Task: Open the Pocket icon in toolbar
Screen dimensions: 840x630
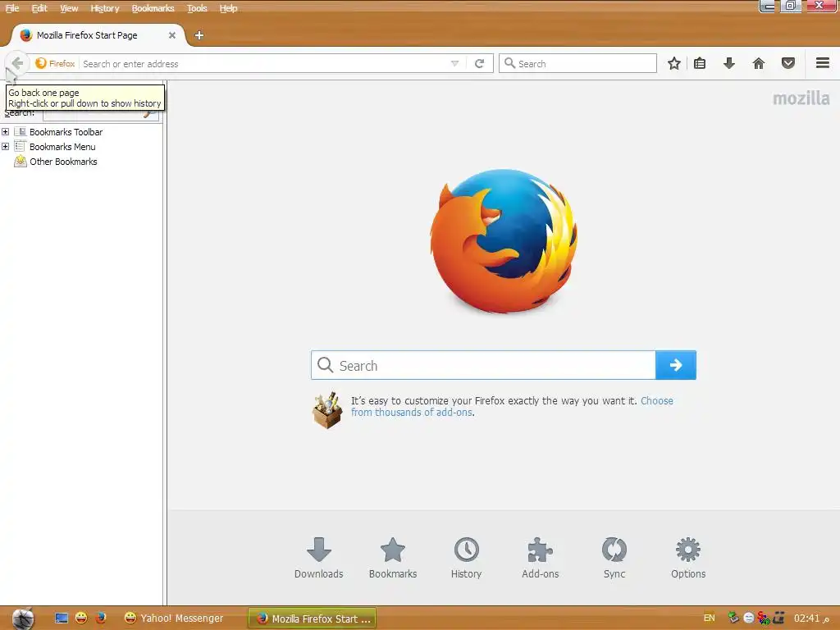Action: point(788,63)
